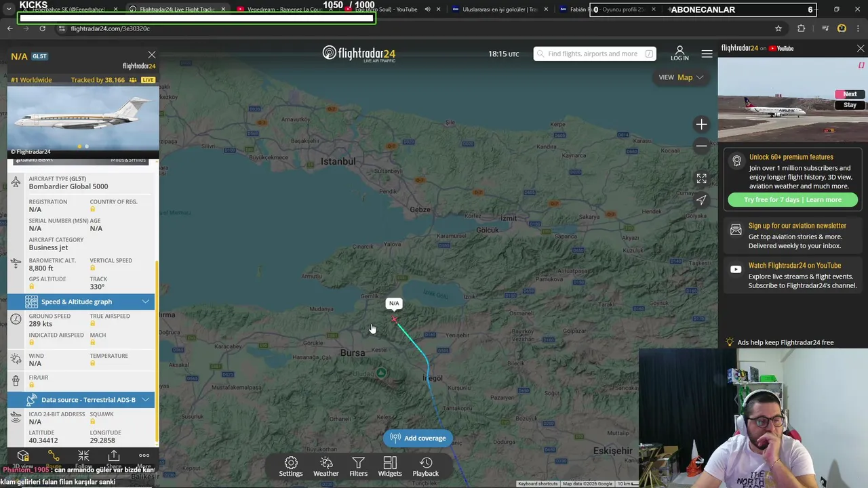Open the VIEW Map dropdown
This screenshot has width=868, height=488.
(681, 77)
